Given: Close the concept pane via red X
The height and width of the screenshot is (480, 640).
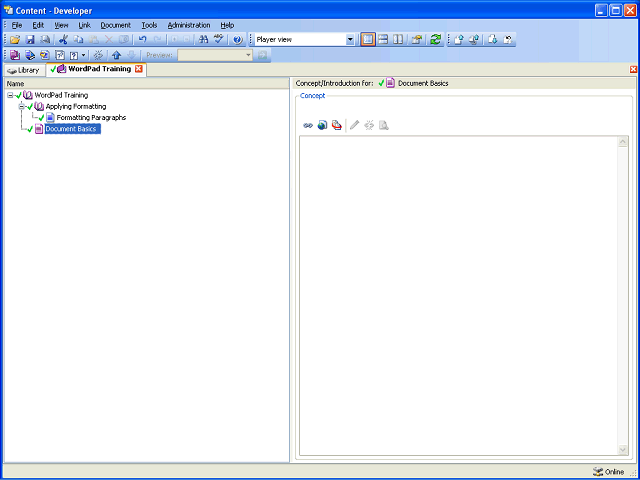Looking at the screenshot, I should tap(633, 69).
